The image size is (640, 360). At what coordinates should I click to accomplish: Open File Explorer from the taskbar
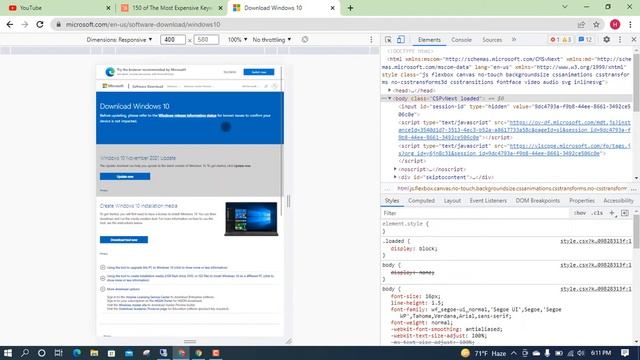coord(94,353)
